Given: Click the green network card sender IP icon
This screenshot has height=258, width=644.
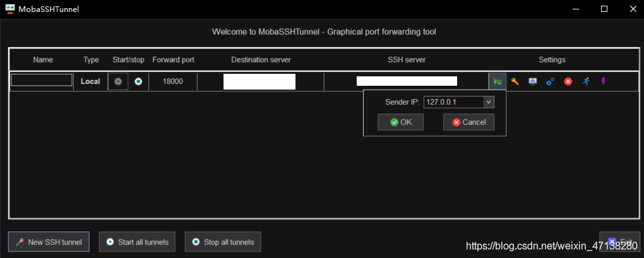Looking at the screenshot, I should tap(498, 81).
